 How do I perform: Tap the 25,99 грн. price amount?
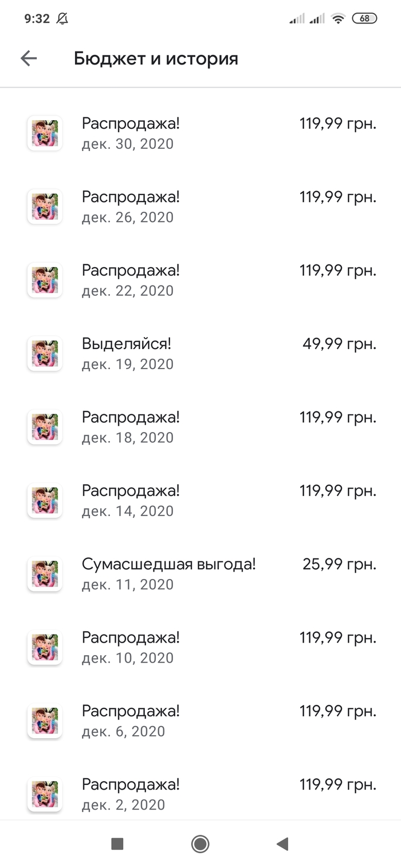pos(339,565)
